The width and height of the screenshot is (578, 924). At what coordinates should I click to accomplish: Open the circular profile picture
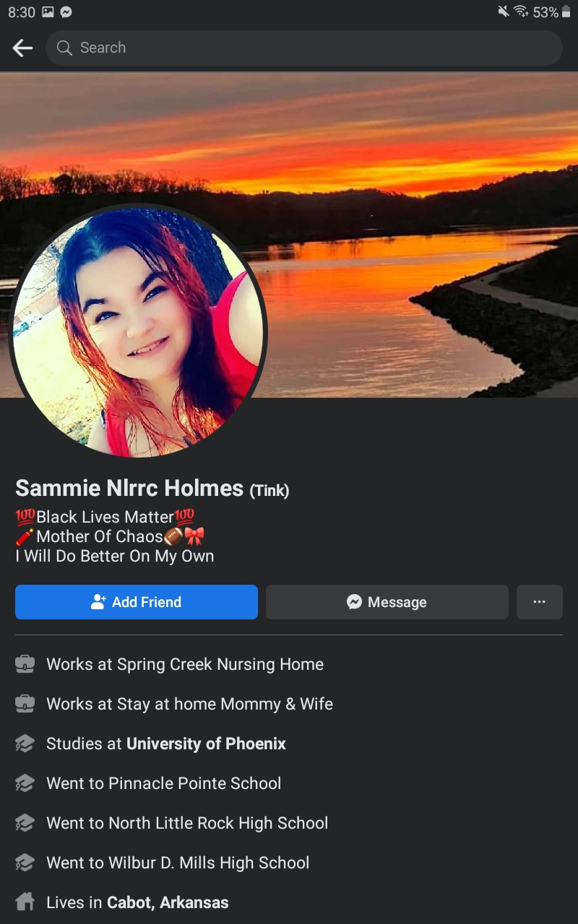pyautogui.click(x=138, y=332)
